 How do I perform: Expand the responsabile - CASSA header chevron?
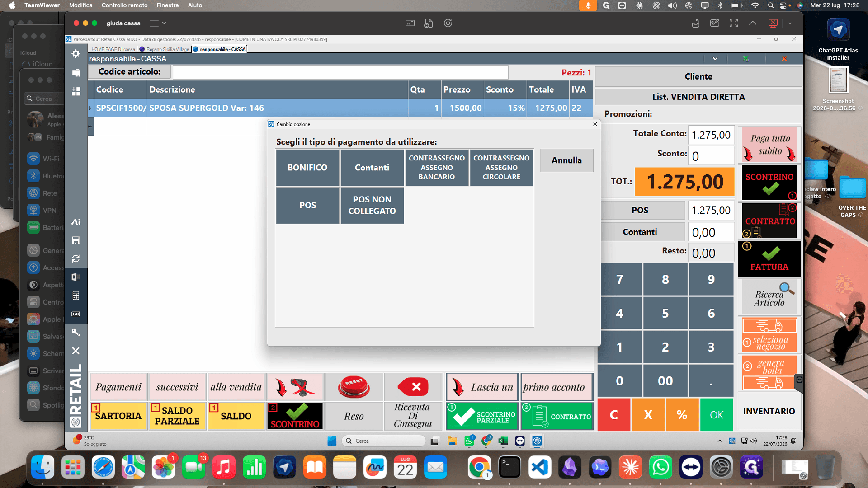[x=715, y=59]
